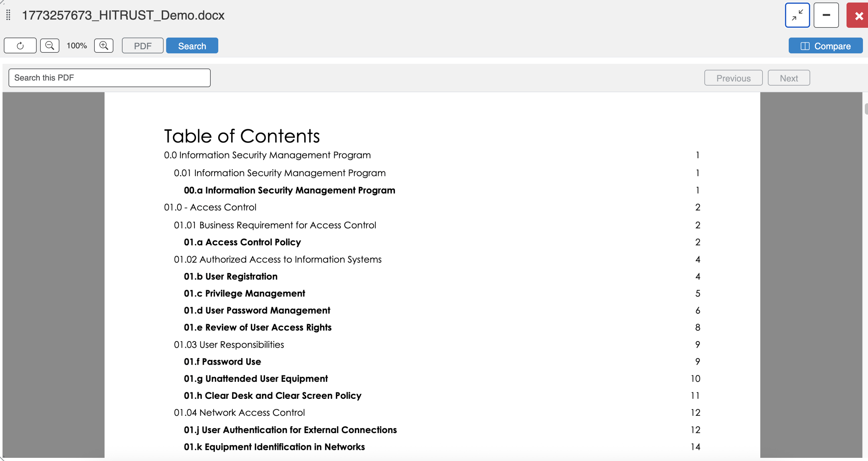Select the 01.0 - Access Control heading

210,207
